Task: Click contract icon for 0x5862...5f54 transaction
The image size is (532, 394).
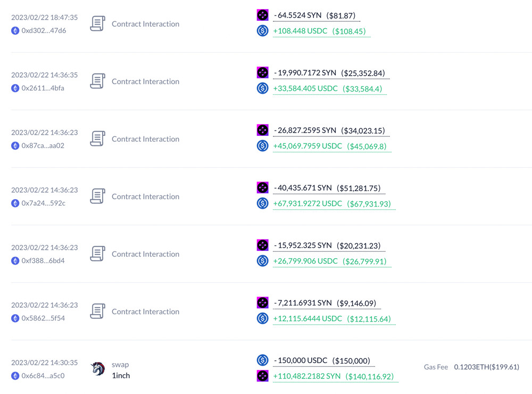Action: coord(97,311)
